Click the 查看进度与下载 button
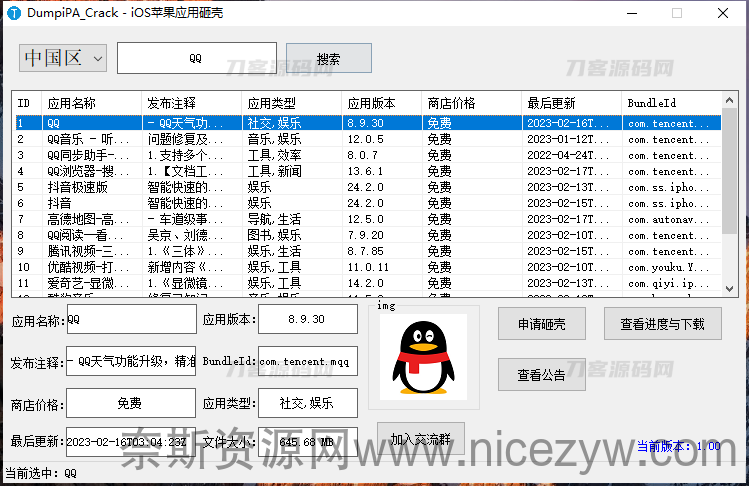 pyautogui.click(x=663, y=324)
